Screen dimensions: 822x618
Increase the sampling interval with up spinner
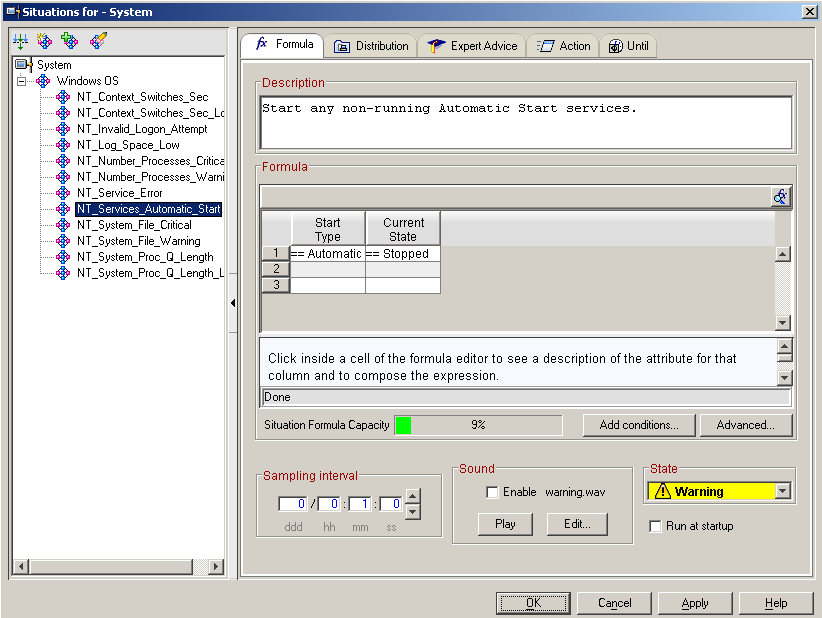413,496
